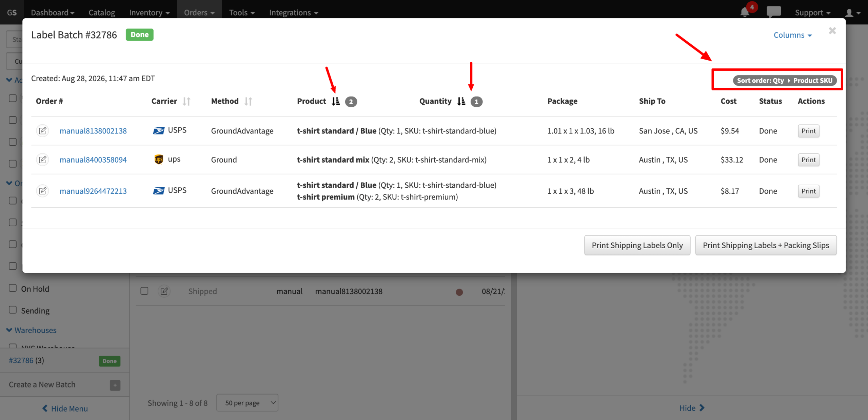The width and height of the screenshot is (868, 420).
Task: Open notifications bell with 4 alerts
Action: coord(745,12)
